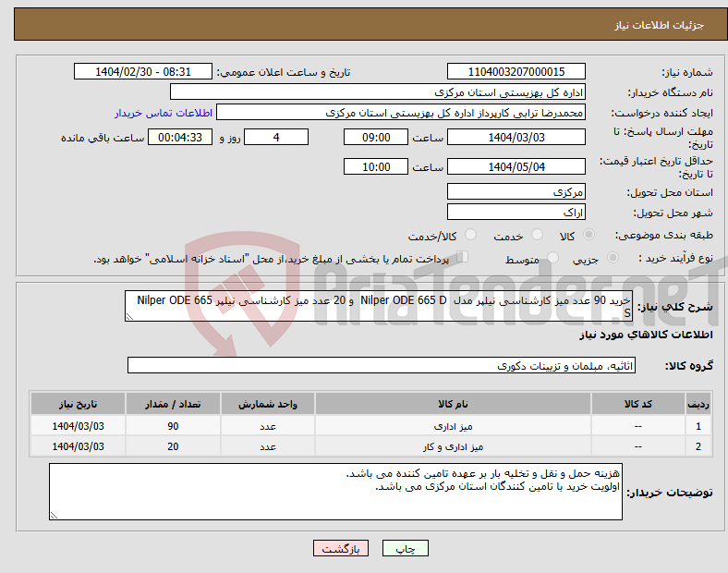Click the item name میز اداری in row 1
Screen dimensions: 728x573
tap(453, 426)
